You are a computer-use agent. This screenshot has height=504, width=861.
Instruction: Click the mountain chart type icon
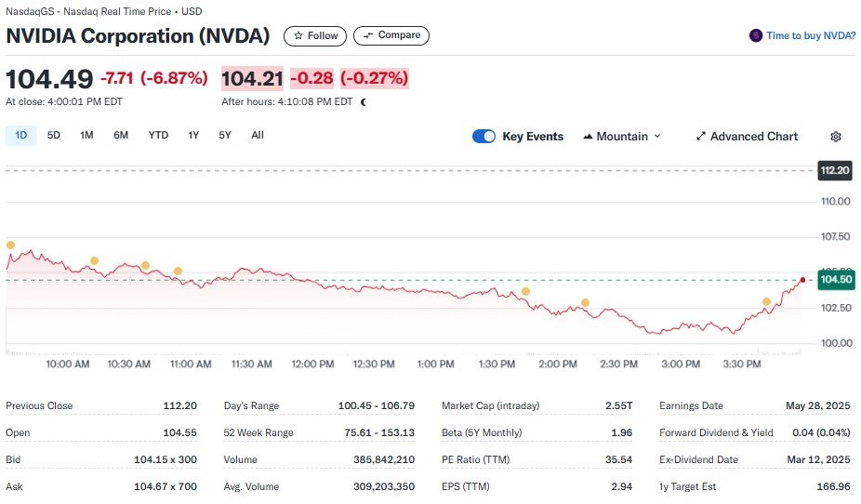(588, 137)
